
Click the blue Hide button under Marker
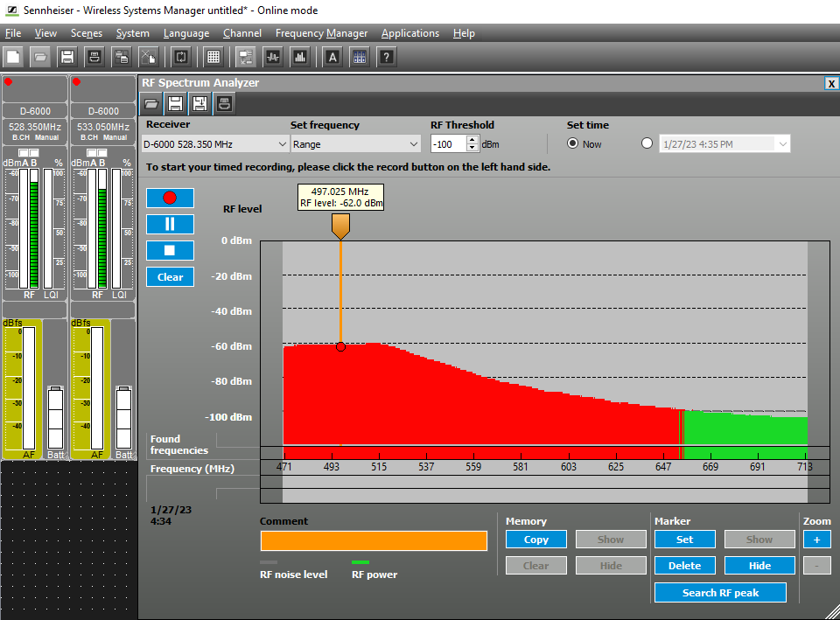point(759,566)
